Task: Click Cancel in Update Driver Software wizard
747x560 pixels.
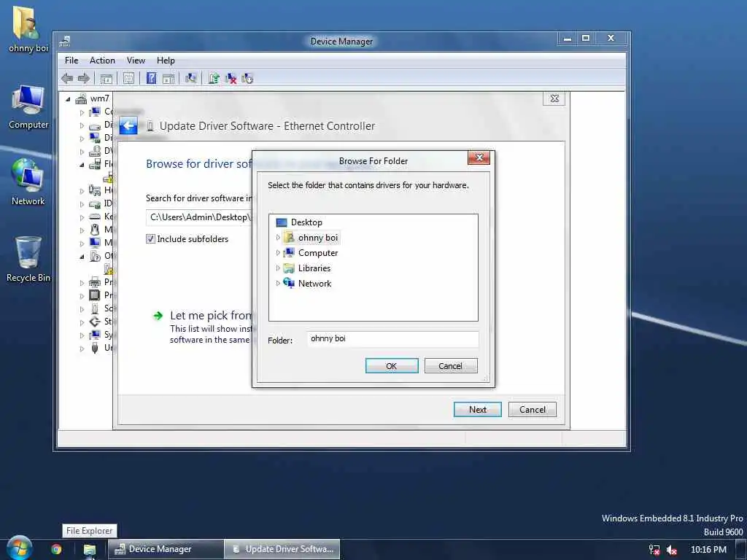Action: coord(532,410)
